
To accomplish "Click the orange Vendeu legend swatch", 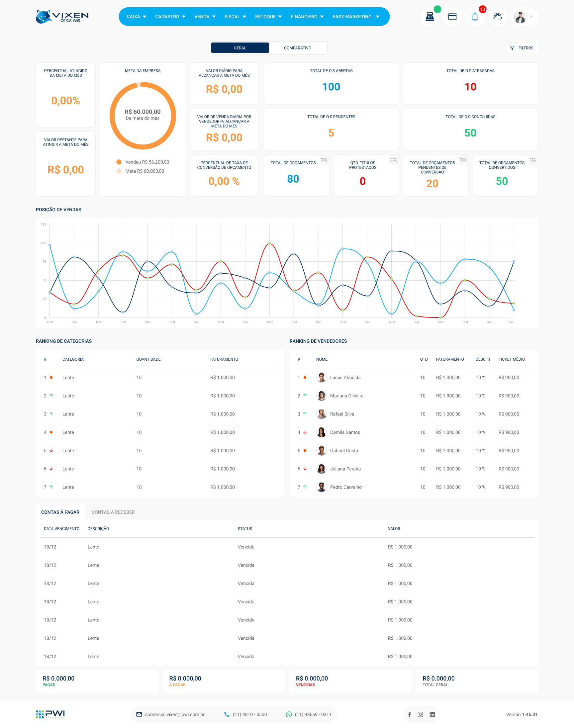I will (x=119, y=162).
